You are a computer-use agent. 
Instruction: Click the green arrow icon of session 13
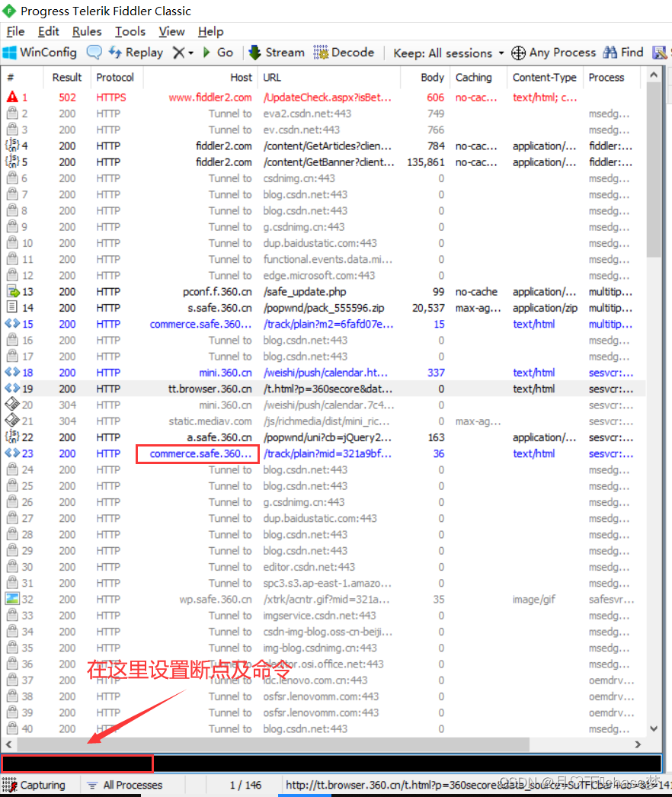coord(12,291)
